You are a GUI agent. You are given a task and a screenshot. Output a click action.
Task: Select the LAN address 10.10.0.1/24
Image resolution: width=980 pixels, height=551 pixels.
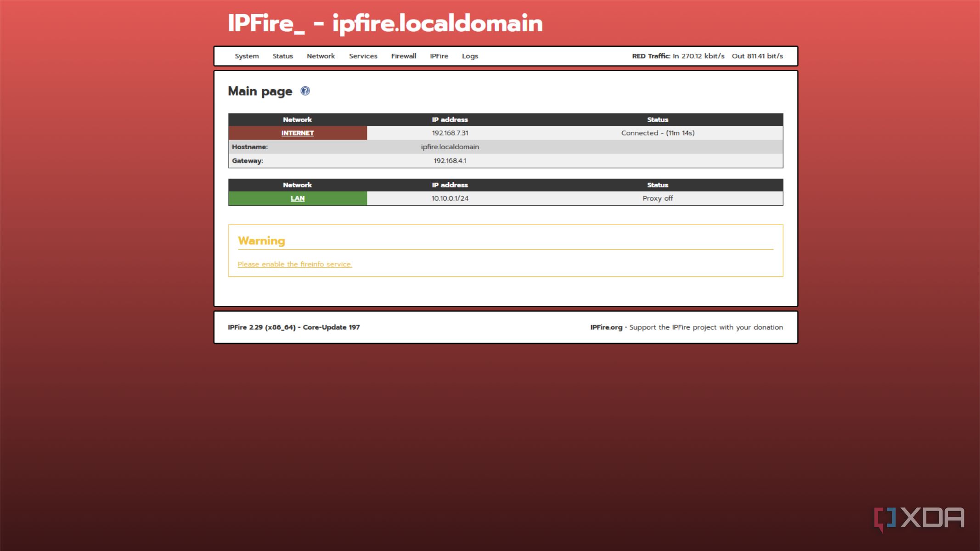click(450, 198)
